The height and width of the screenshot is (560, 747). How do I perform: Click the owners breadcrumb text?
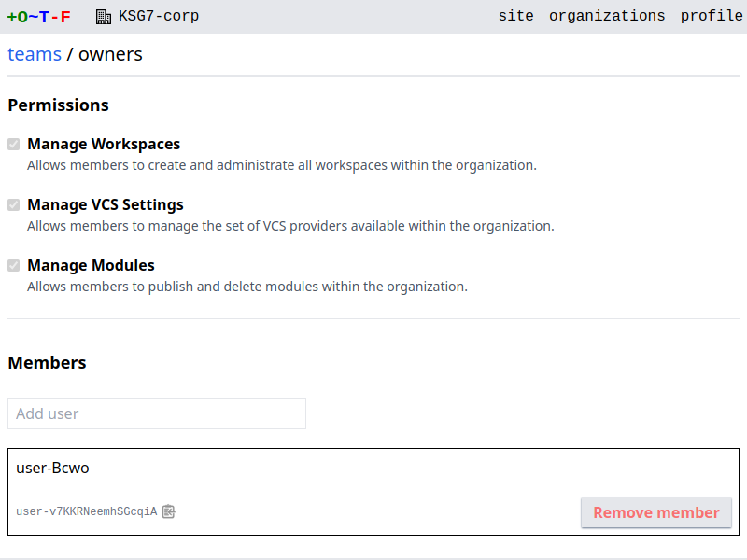[x=110, y=54]
